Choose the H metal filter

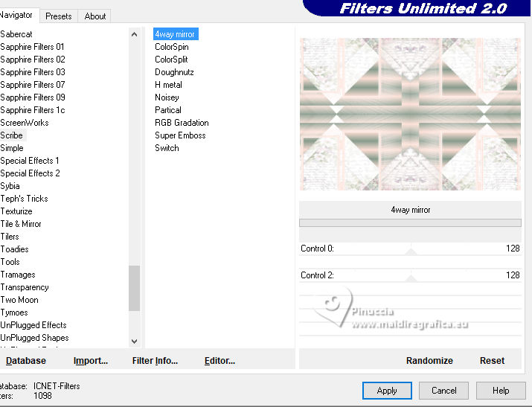coord(169,85)
